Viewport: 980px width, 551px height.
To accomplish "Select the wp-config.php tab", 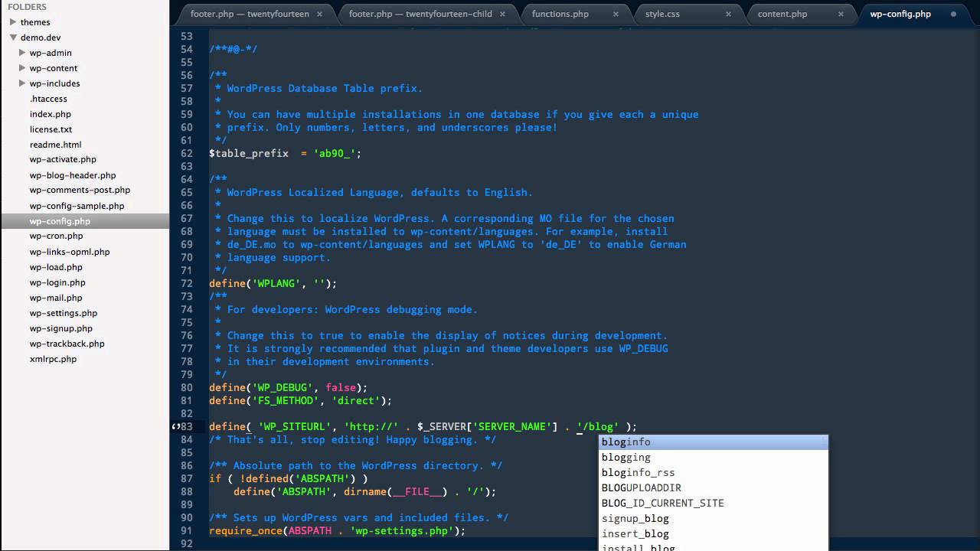I will [x=900, y=14].
